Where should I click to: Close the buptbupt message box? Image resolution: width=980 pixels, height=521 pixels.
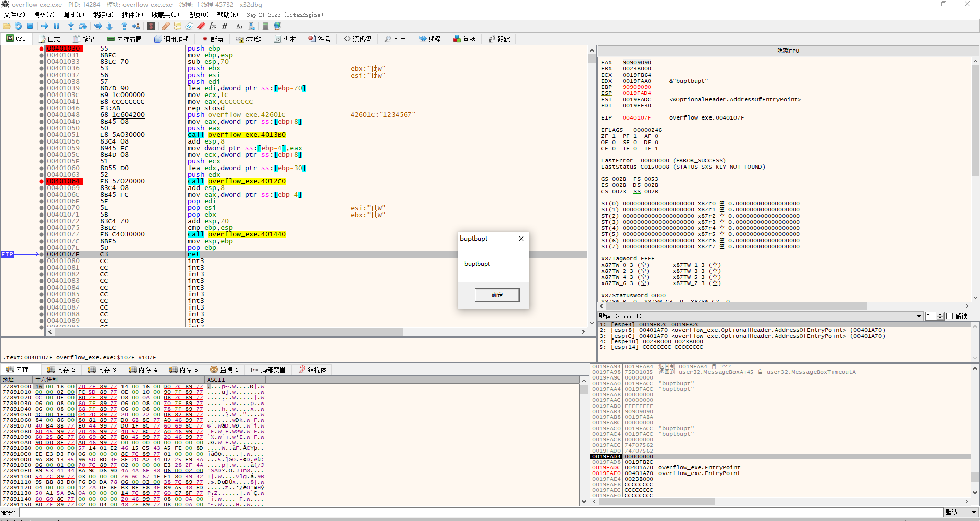click(x=521, y=239)
